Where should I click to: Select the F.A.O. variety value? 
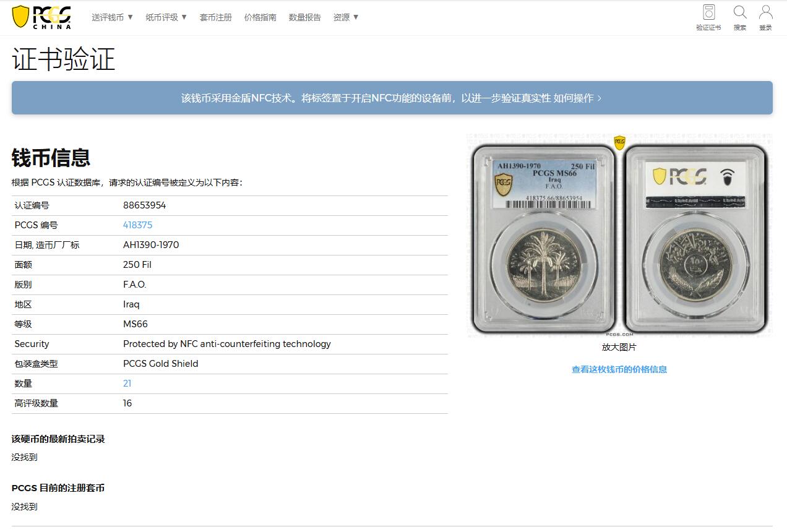click(135, 285)
